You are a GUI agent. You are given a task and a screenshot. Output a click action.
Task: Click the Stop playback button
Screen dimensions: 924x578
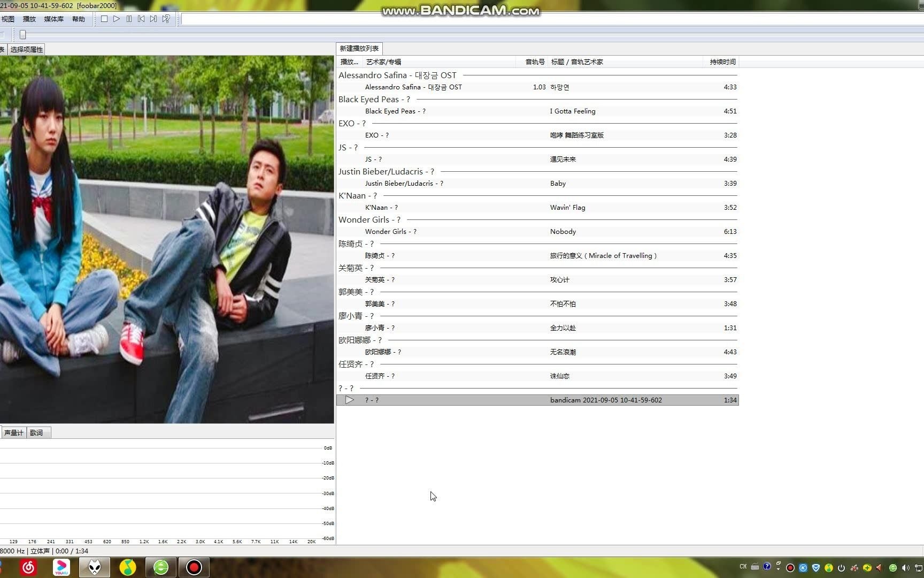click(x=104, y=19)
